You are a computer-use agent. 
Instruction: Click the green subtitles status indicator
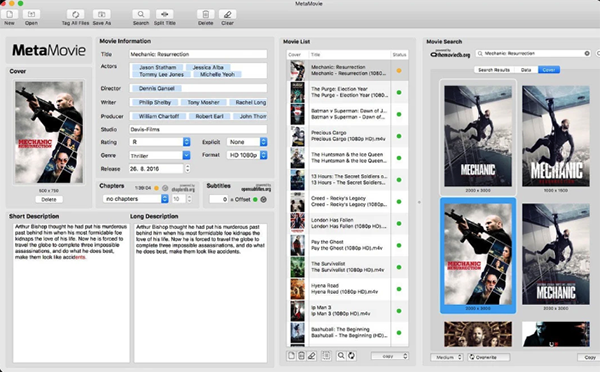click(x=255, y=199)
